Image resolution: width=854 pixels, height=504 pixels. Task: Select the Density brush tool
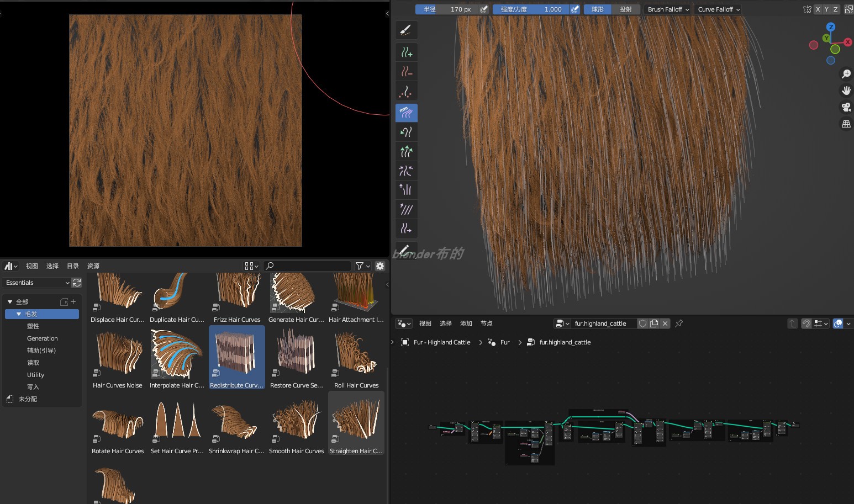coord(406,91)
